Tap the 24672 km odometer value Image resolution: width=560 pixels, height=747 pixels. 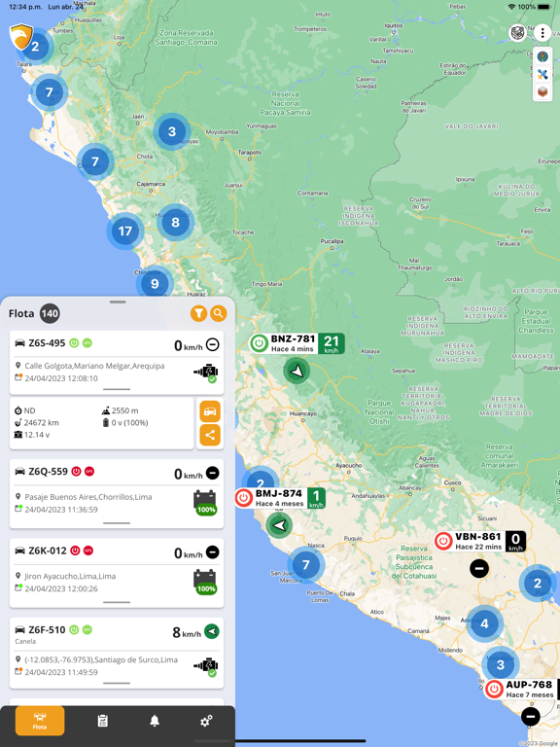(x=41, y=422)
